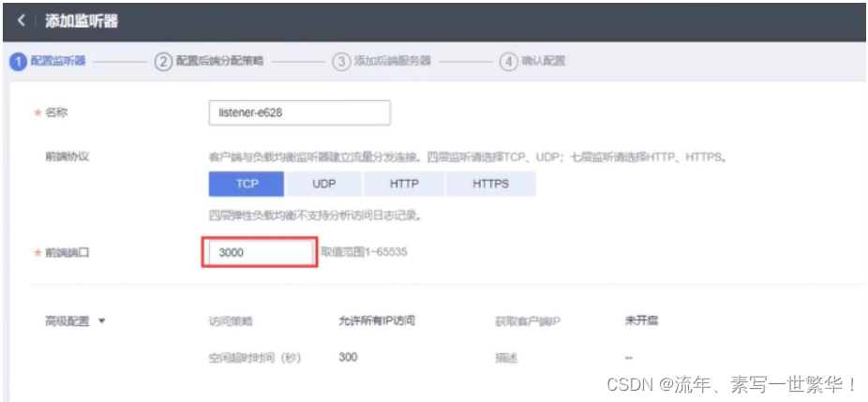Choose TCP as the frontend protocol
The width and height of the screenshot is (868, 402).
247,184
